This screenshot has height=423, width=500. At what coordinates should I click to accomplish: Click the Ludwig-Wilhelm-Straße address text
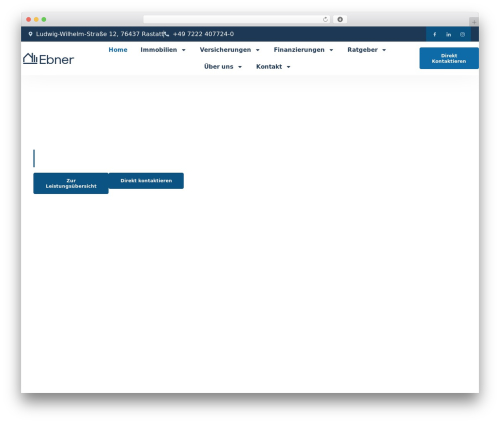(100, 34)
